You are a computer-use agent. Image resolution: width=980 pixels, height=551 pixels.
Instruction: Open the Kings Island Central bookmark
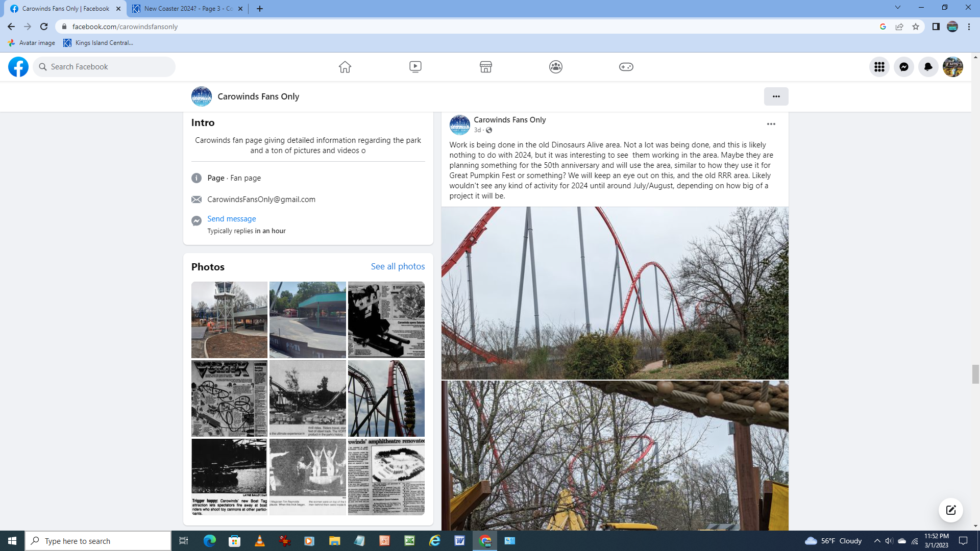click(x=99, y=43)
